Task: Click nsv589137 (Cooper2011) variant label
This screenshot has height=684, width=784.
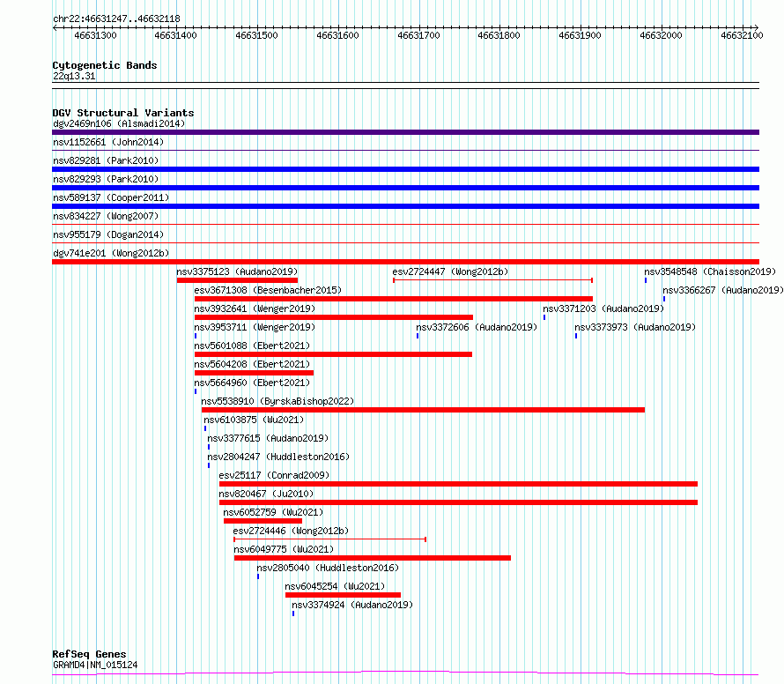Action: tap(111, 197)
